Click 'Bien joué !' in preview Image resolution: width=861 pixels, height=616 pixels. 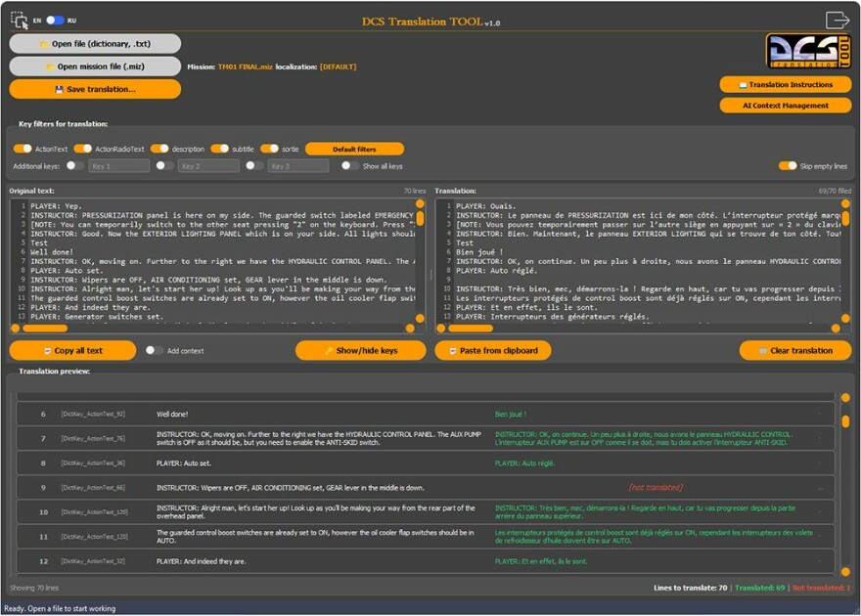pos(511,415)
